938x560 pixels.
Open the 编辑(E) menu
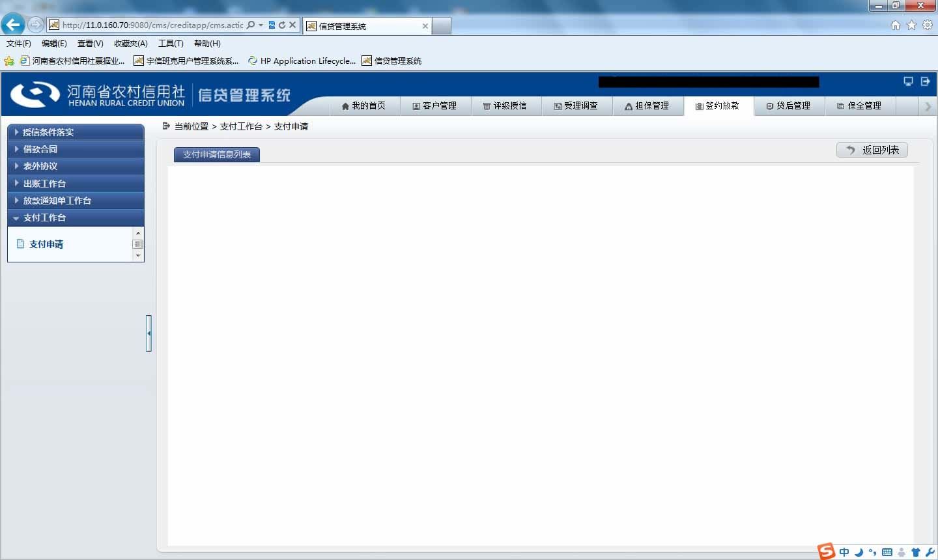coord(54,44)
